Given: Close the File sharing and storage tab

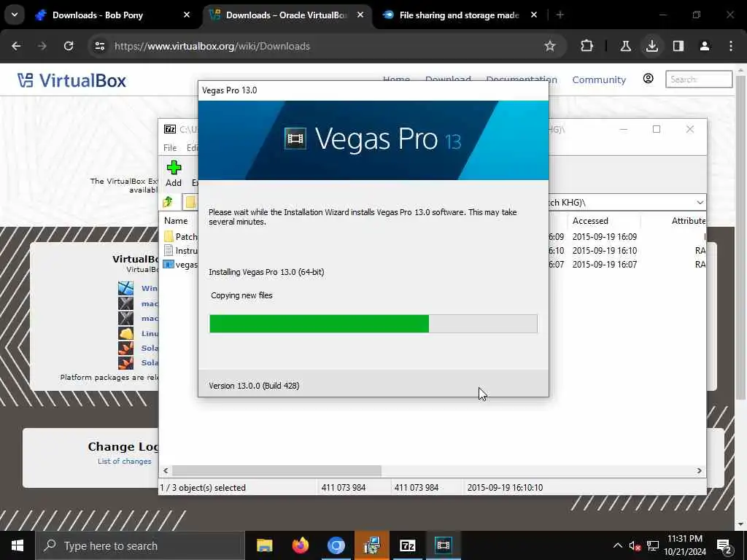Looking at the screenshot, I should click(x=534, y=15).
